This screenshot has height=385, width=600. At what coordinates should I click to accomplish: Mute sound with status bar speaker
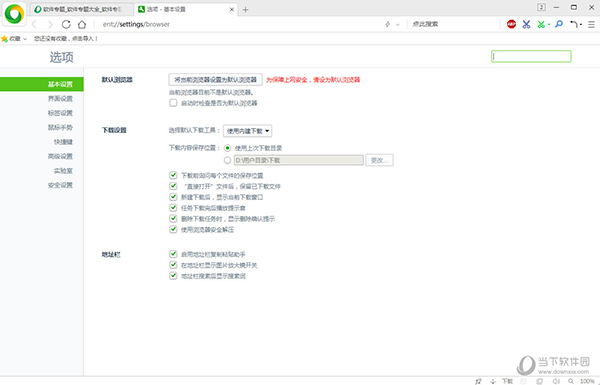556,381
